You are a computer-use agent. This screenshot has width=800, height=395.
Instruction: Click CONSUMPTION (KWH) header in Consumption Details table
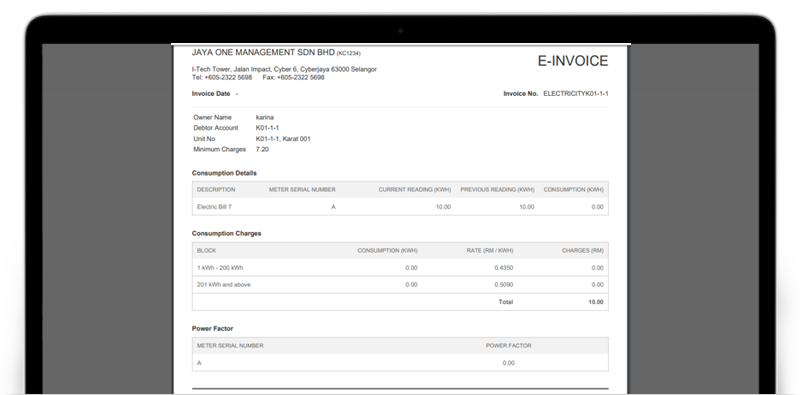tap(573, 190)
